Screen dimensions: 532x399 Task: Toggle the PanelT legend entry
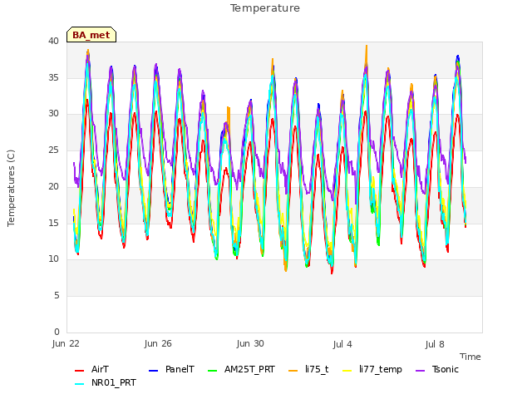pos(171,369)
